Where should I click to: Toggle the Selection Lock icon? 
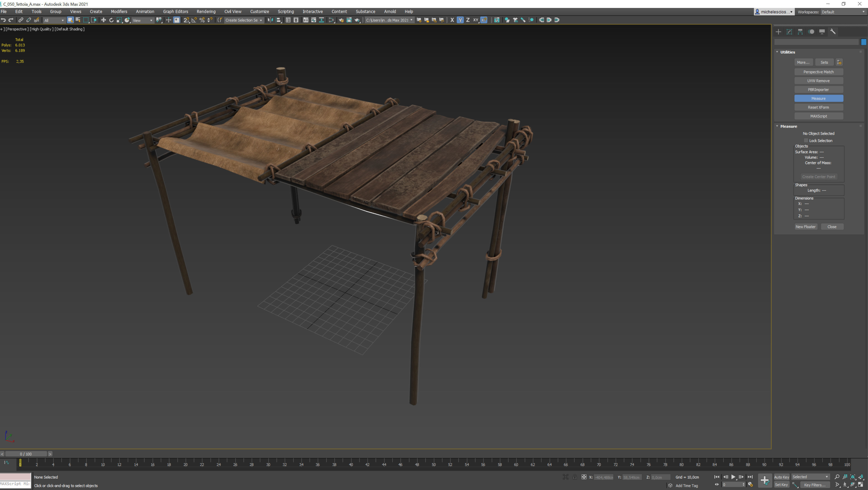point(575,477)
